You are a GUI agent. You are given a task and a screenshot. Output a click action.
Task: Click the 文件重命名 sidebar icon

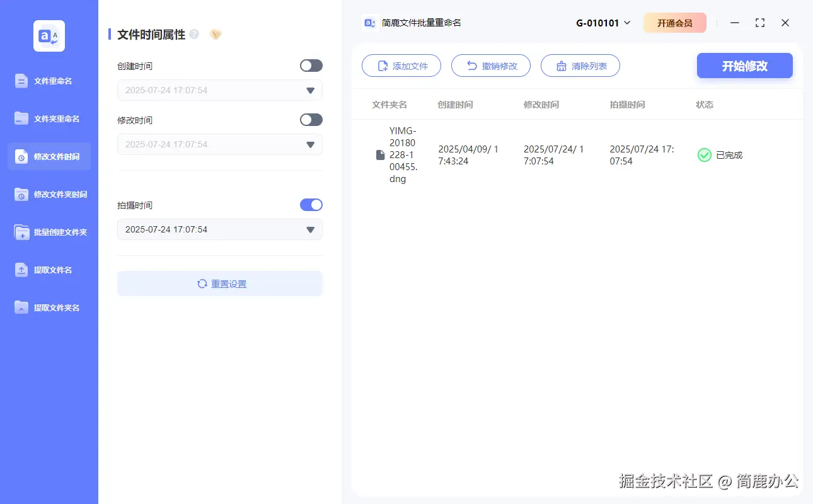(21, 81)
